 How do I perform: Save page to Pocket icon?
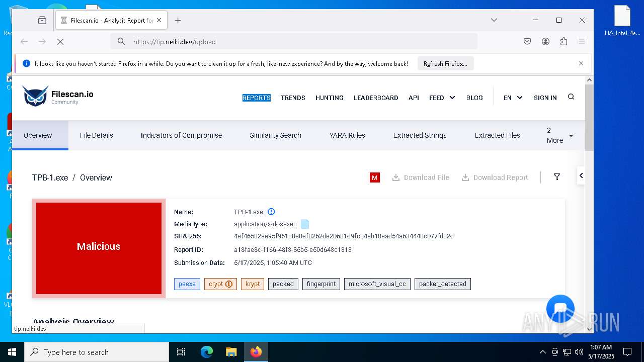[527, 42]
